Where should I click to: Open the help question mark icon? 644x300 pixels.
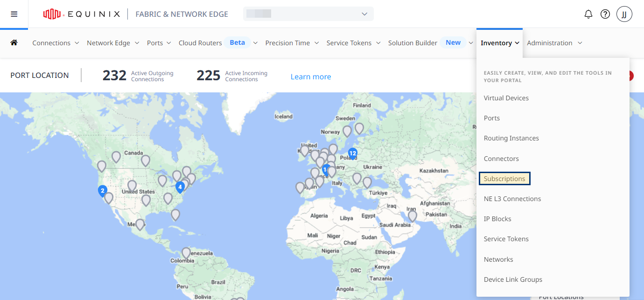pos(605,14)
